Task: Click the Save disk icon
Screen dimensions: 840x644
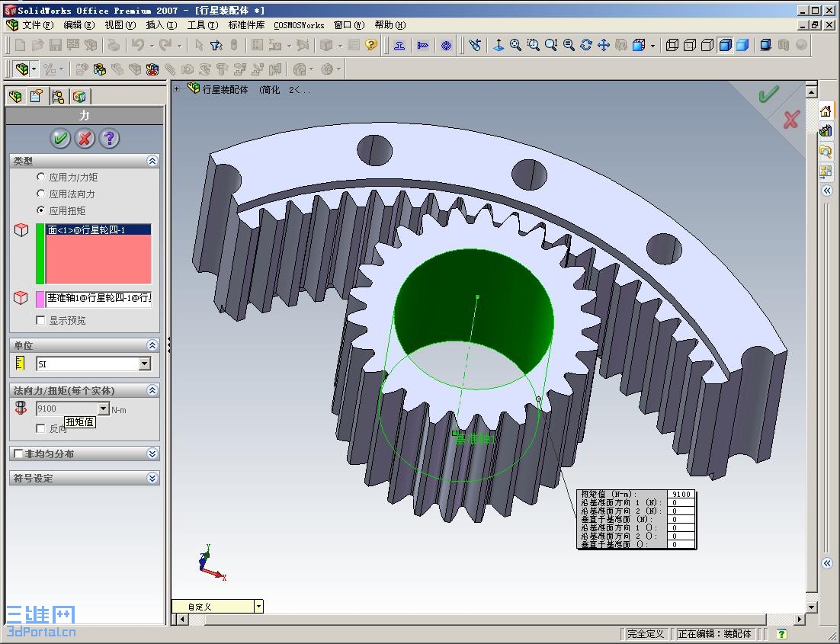Action: (56, 45)
